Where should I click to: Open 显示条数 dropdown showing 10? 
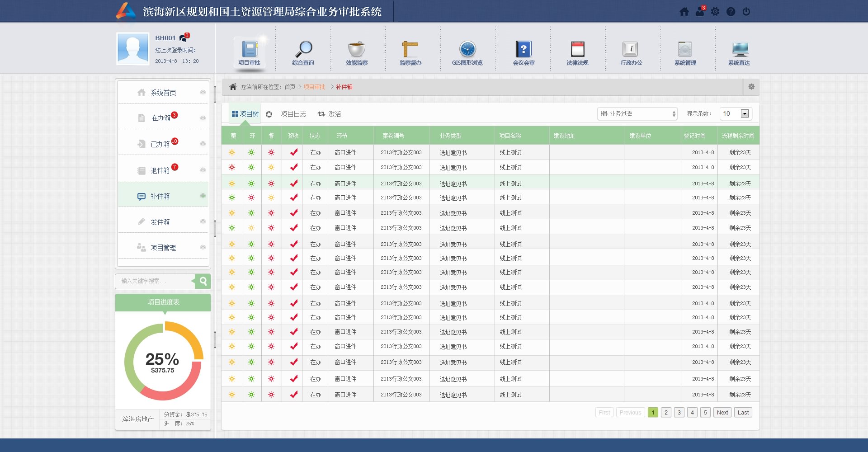[x=736, y=114]
